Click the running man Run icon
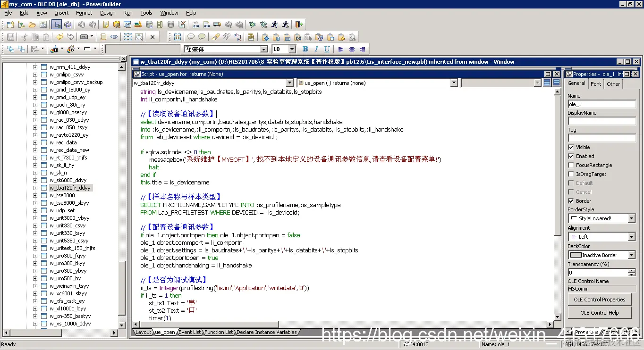 (x=274, y=25)
